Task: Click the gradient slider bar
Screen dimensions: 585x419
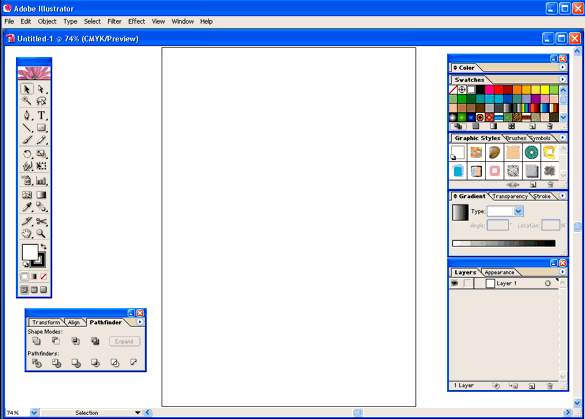Action: [504, 243]
